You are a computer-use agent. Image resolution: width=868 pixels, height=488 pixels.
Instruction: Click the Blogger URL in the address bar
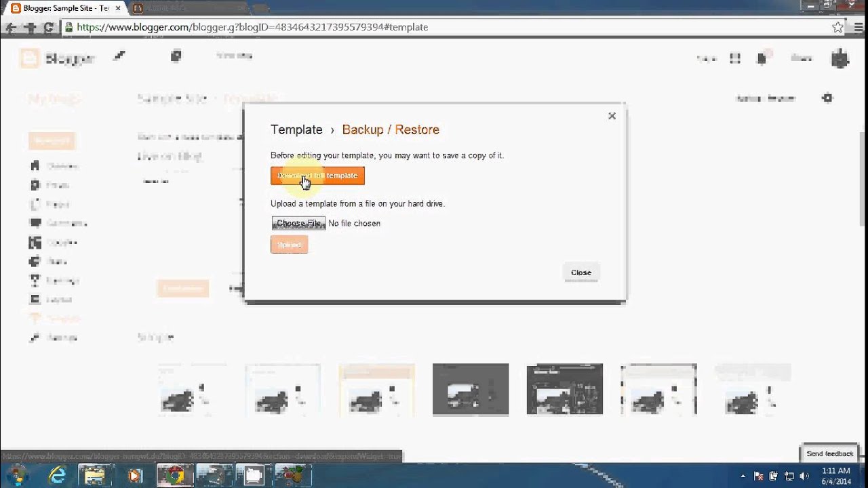(252, 27)
